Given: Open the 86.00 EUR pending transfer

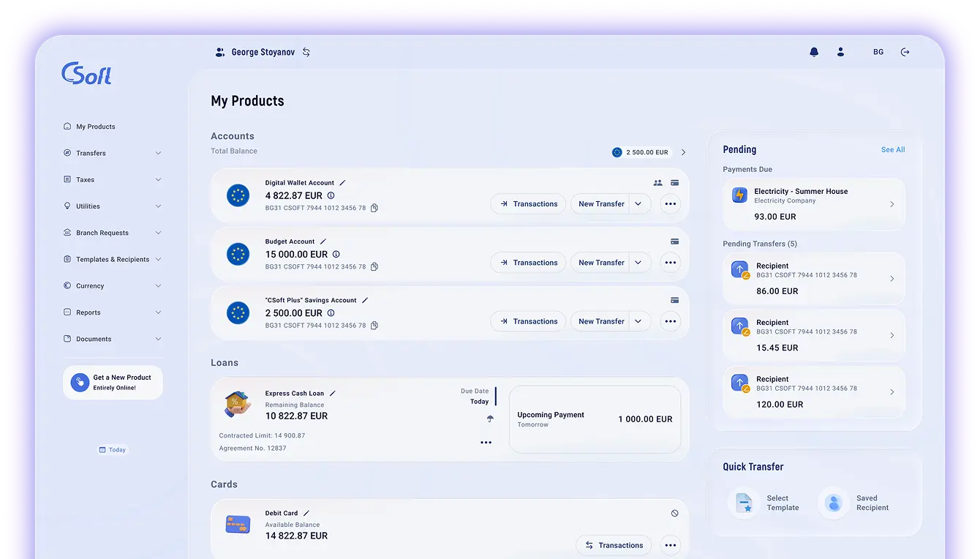Looking at the screenshot, I should [x=814, y=279].
